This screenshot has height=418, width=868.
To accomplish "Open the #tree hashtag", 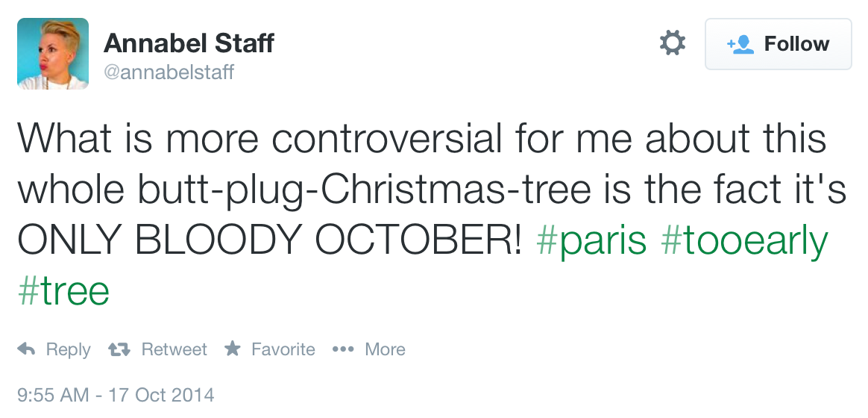I will click(x=63, y=290).
